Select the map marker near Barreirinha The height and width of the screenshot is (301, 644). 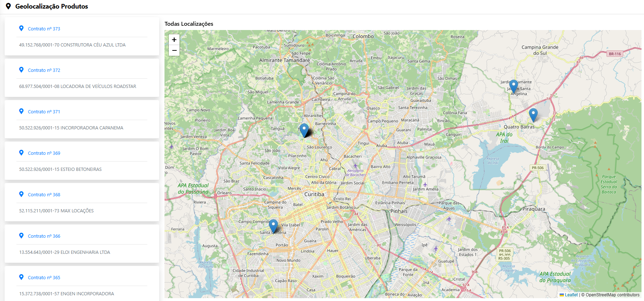coord(304,130)
